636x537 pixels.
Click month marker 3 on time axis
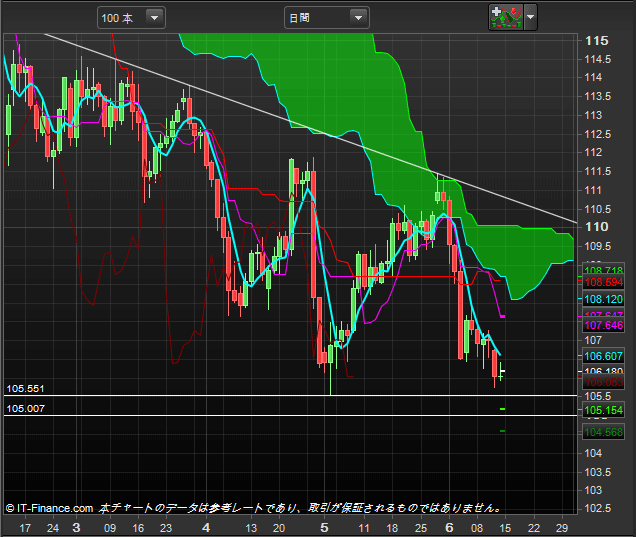76,528
